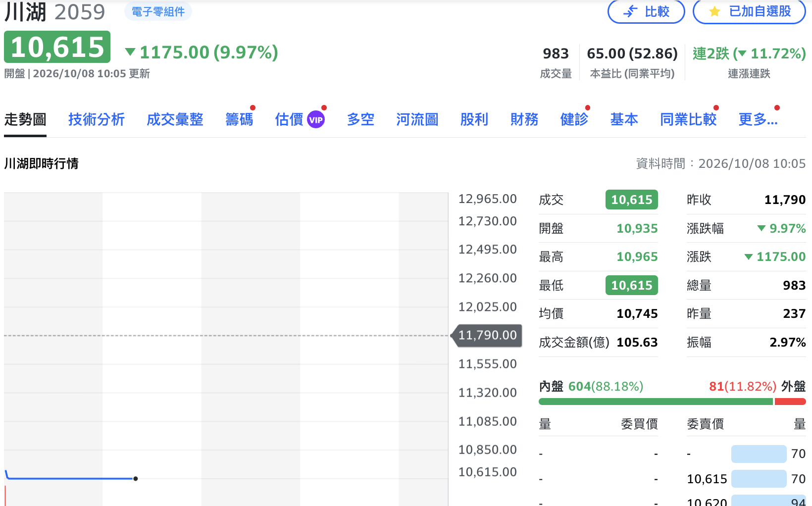Open the 基本 tab

(x=624, y=119)
